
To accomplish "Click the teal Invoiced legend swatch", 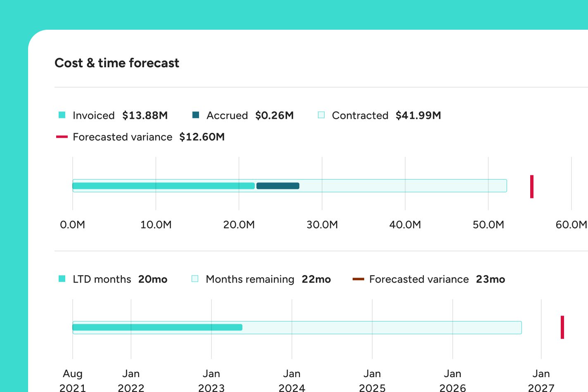I will 62,115.
